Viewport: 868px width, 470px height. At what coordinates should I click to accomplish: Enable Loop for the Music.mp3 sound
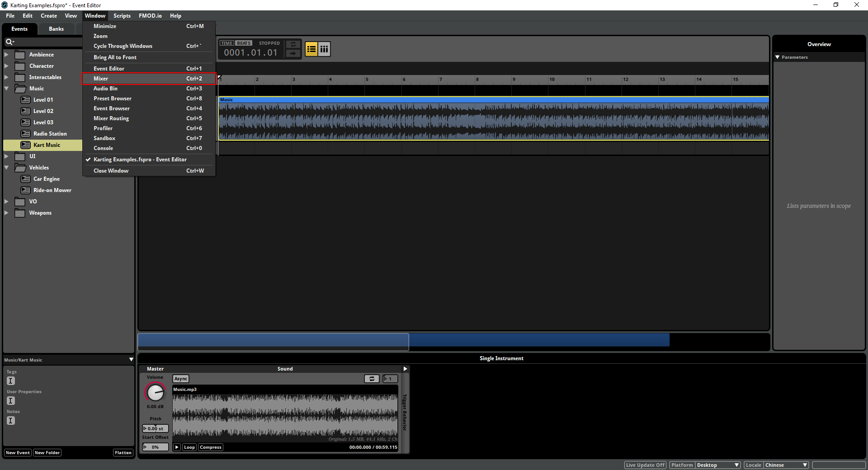coord(189,447)
